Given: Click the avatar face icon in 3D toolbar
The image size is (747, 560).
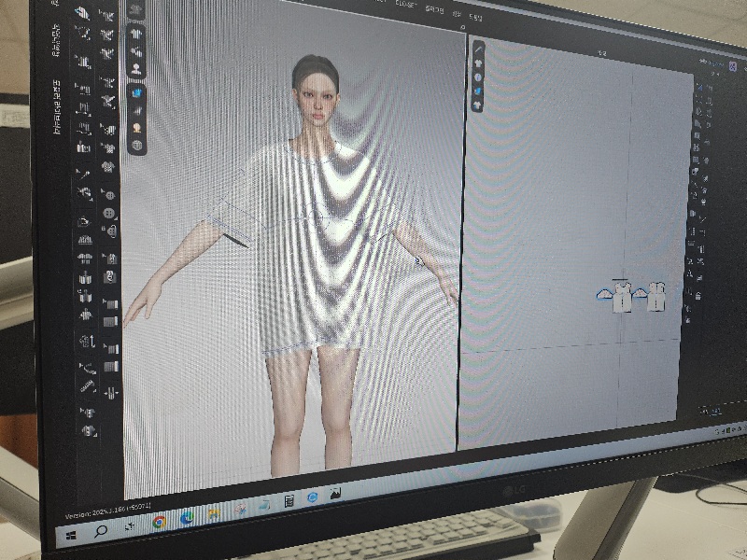Looking at the screenshot, I should (x=137, y=128).
